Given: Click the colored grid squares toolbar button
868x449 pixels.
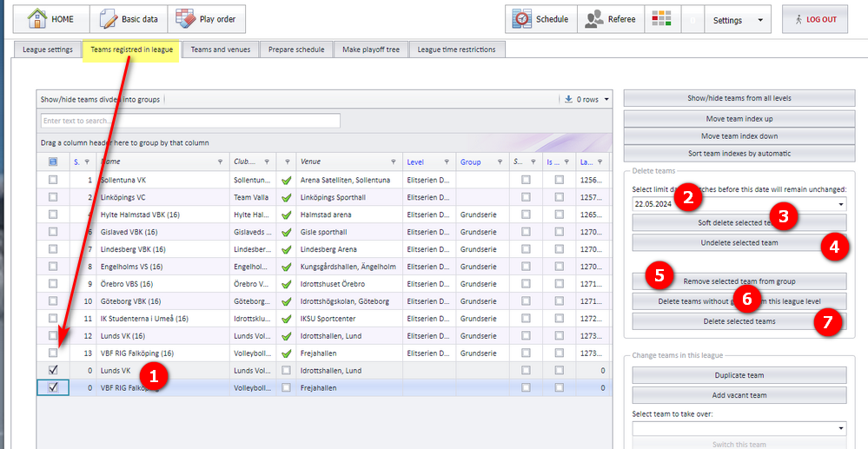Looking at the screenshot, I should (661, 19).
